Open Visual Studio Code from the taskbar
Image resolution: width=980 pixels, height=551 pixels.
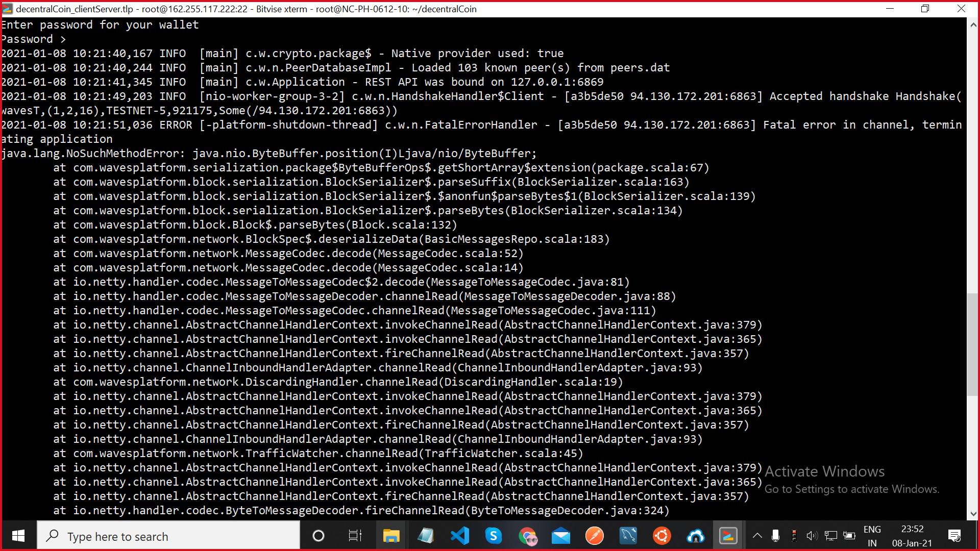[460, 536]
